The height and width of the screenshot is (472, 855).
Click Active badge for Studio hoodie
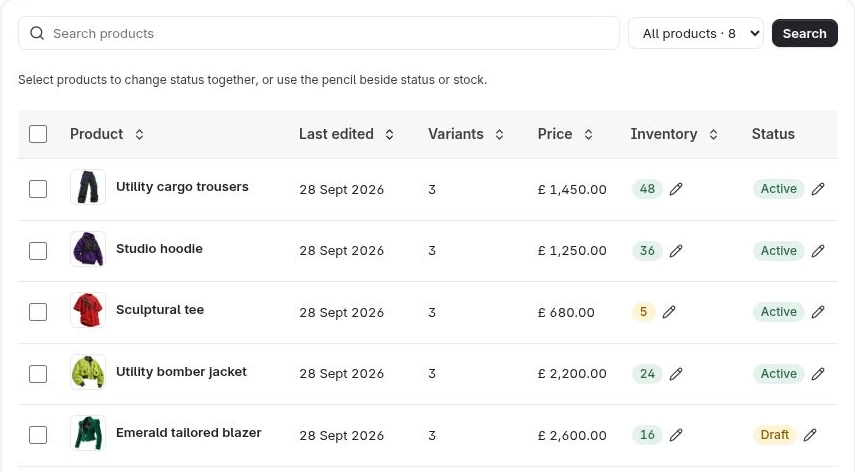point(779,251)
